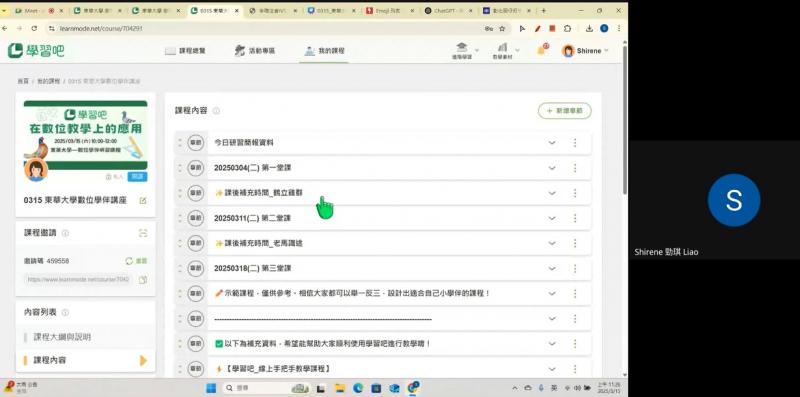Click the 首頁 breadcrumb link
The image size is (800, 397).
tap(23, 81)
